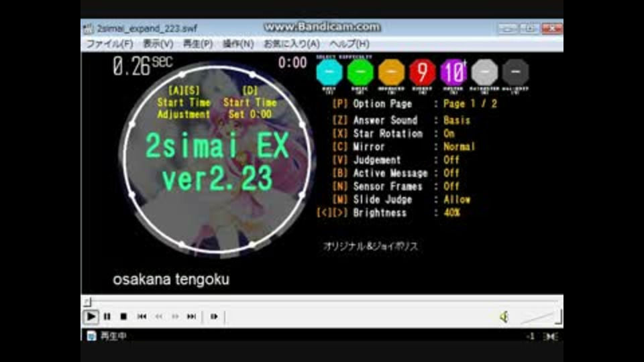Image resolution: width=644 pixels, height=362 pixels.
Task: Adjust the Brightness 40% setting
Action: pos(388,213)
